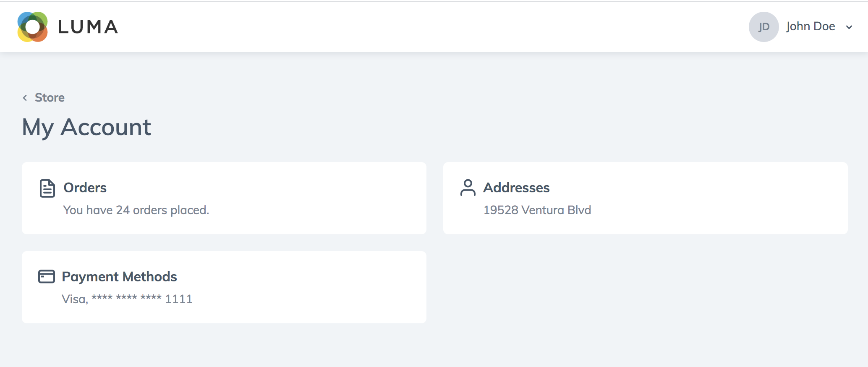Click the back chevron beside Store
Image resolution: width=868 pixels, height=367 pixels.
pyautogui.click(x=25, y=98)
